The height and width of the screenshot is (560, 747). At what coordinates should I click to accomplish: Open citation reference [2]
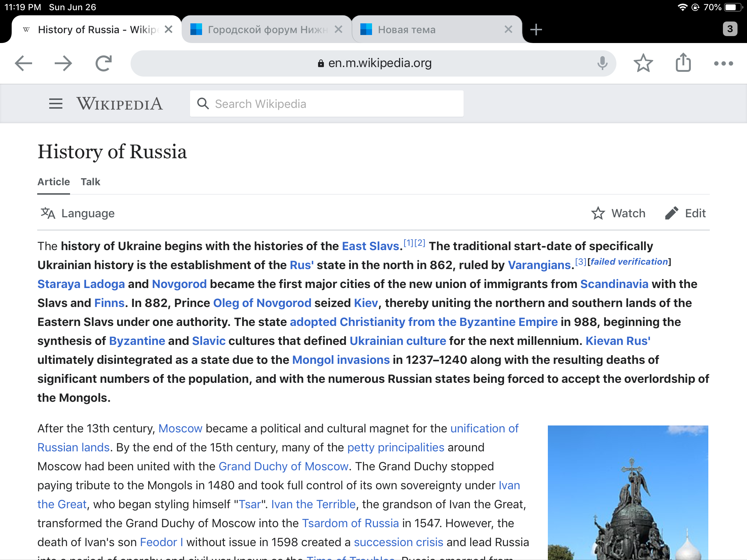pyautogui.click(x=420, y=243)
